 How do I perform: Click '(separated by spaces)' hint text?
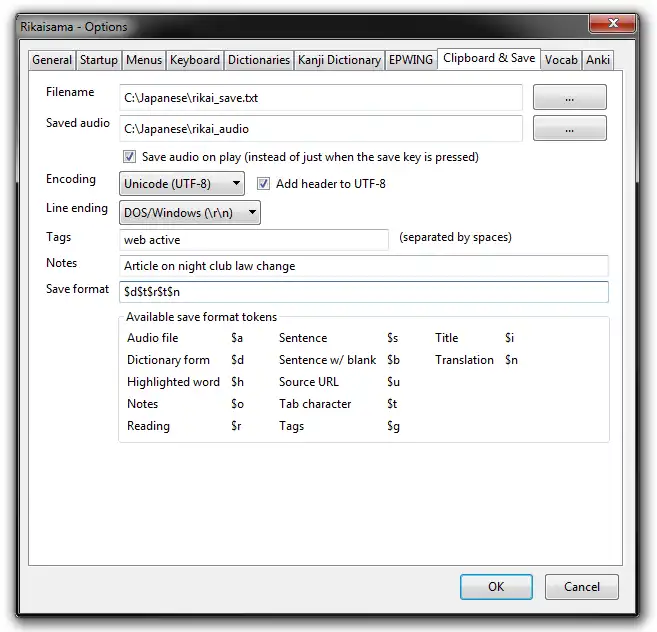pyautogui.click(x=455, y=237)
